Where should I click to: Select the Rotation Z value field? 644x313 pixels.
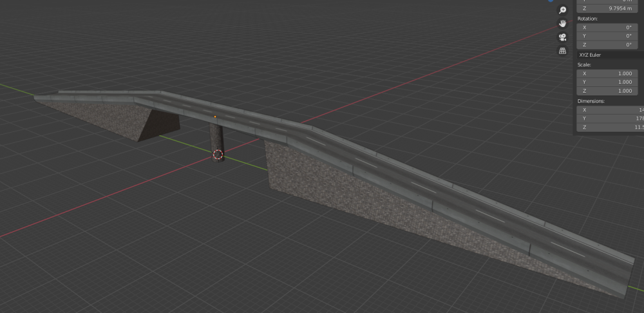click(x=608, y=44)
